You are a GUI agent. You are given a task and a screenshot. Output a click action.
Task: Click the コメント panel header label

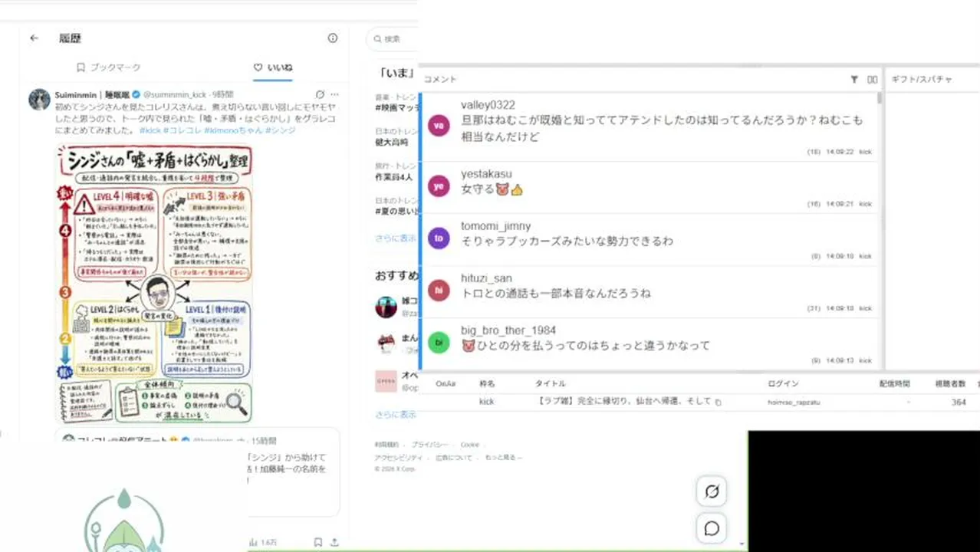[x=440, y=79]
